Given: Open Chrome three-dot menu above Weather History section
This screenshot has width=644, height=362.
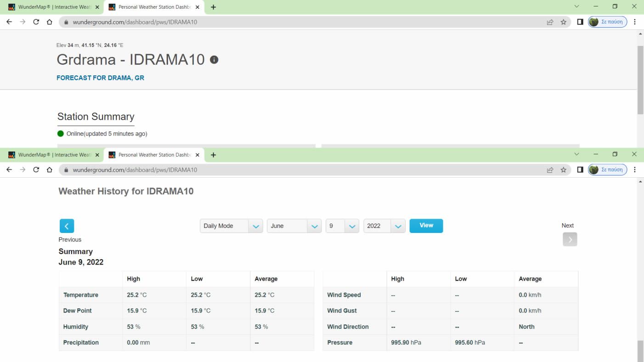Looking at the screenshot, I should pyautogui.click(x=635, y=170).
